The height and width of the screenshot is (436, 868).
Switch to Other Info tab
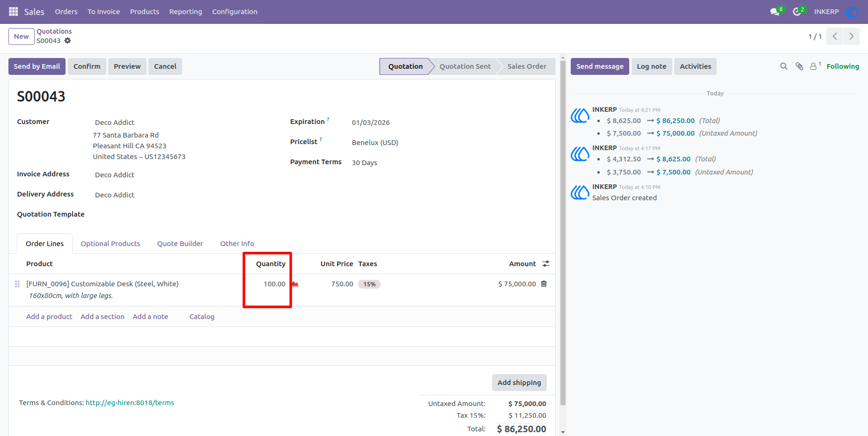point(237,244)
